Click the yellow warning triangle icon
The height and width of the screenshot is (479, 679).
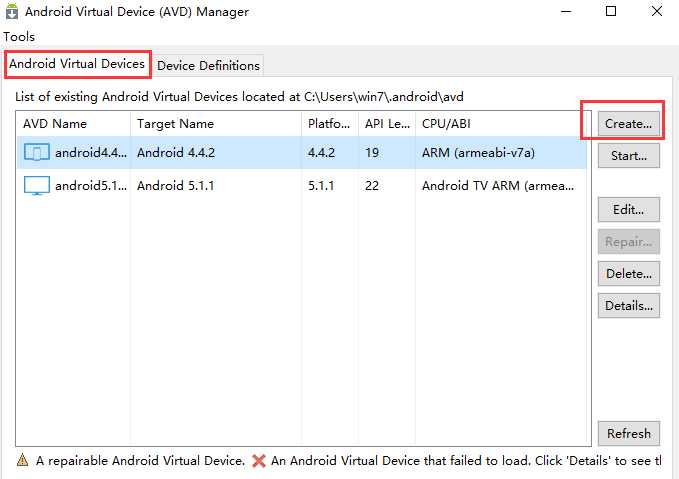pos(23,460)
